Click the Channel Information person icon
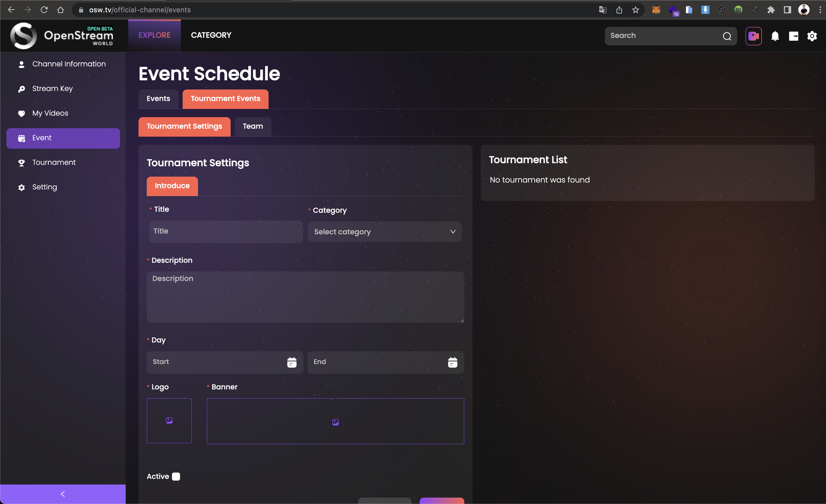 (22, 64)
